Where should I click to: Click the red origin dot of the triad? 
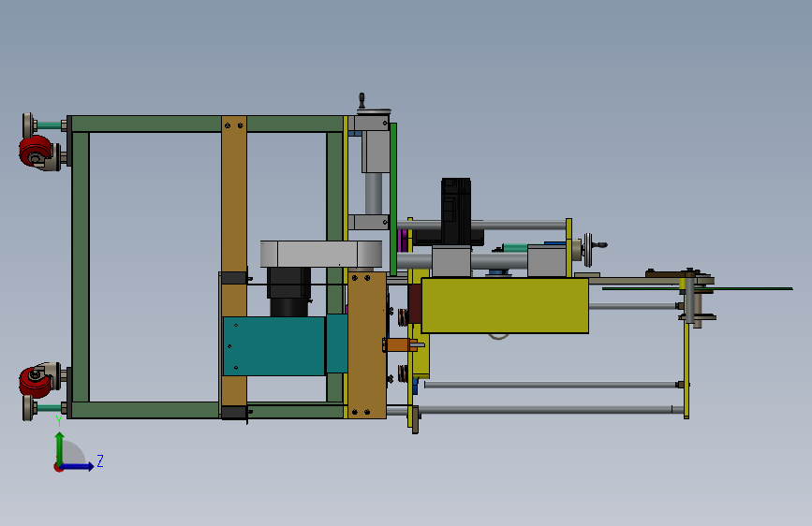(58, 468)
